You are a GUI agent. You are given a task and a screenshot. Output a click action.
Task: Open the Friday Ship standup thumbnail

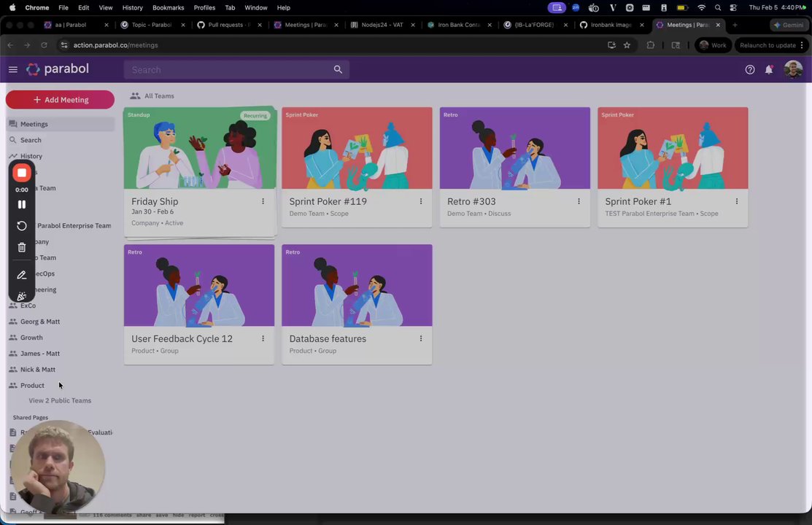click(x=199, y=148)
